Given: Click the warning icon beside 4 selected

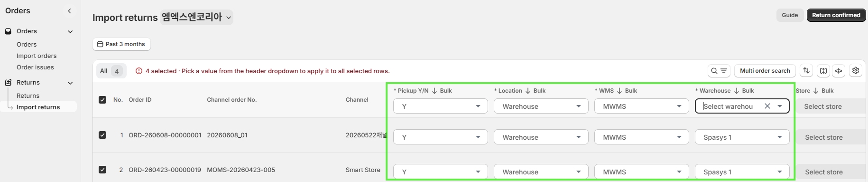Looking at the screenshot, I should tap(139, 71).
